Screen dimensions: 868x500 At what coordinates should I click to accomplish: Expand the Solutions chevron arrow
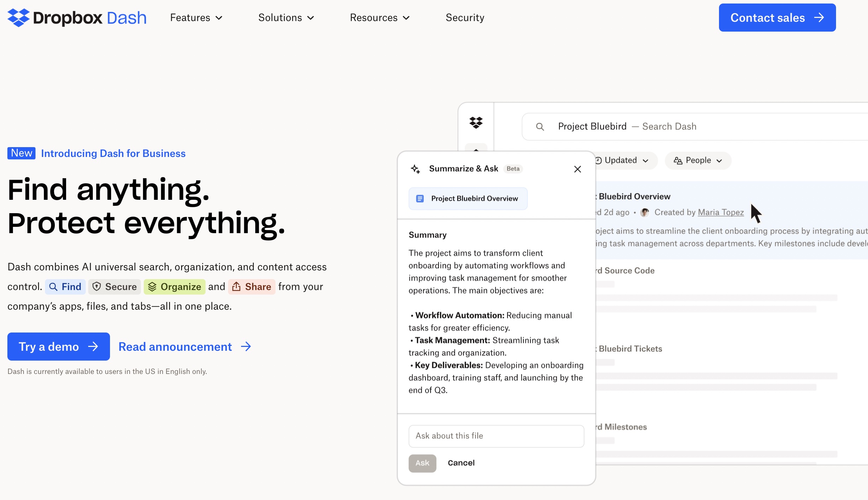click(311, 18)
